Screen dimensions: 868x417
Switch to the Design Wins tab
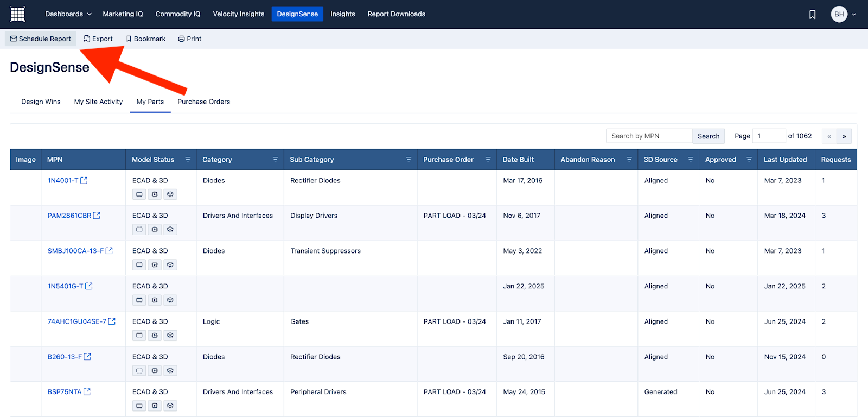[x=41, y=102]
